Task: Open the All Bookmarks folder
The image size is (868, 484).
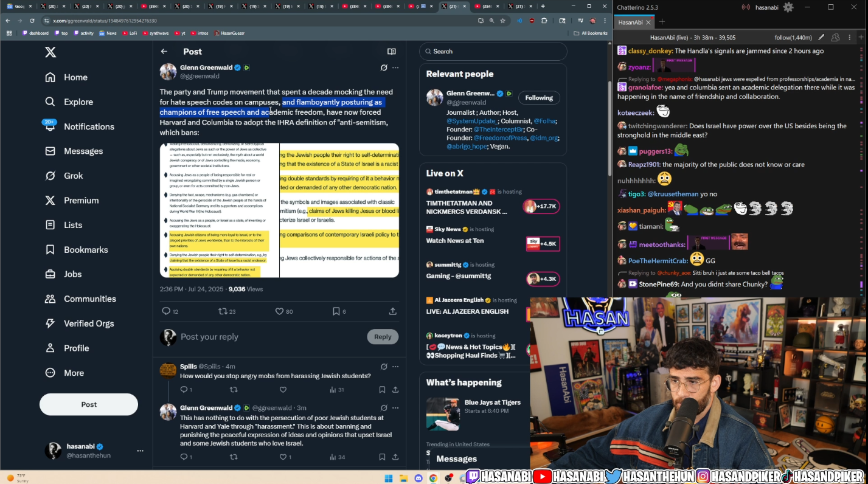Action: click(x=591, y=33)
